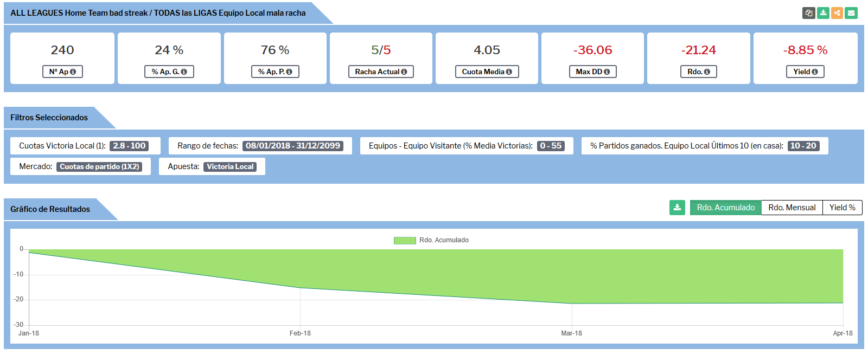868x355 pixels.
Task: Click the -20 y-axis label
Action: 18,299
